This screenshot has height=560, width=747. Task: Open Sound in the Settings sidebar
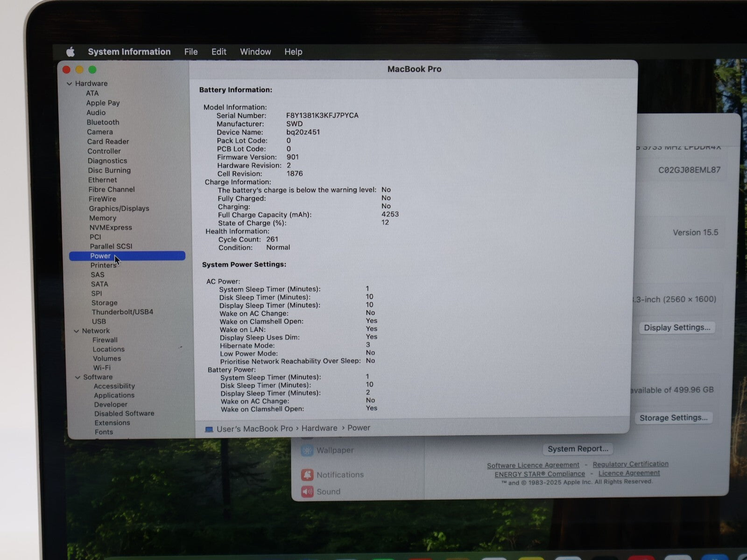(321, 492)
